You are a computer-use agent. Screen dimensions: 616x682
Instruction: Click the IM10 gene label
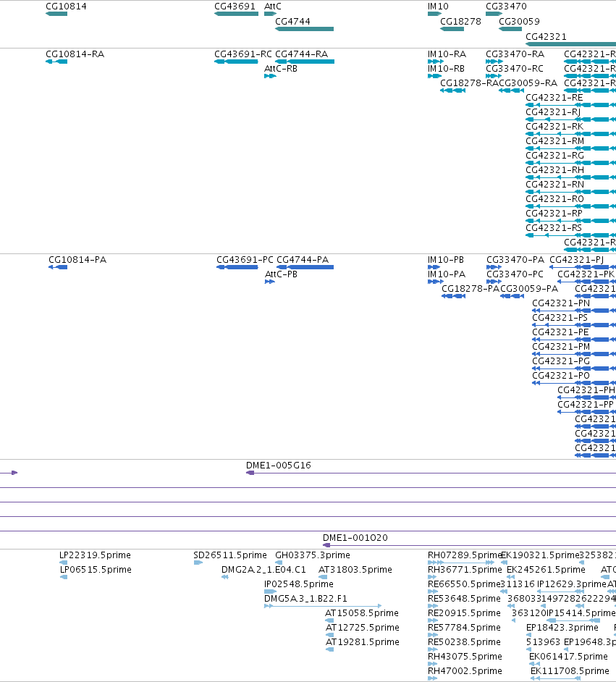pyautogui.click(x=438, y=7)
